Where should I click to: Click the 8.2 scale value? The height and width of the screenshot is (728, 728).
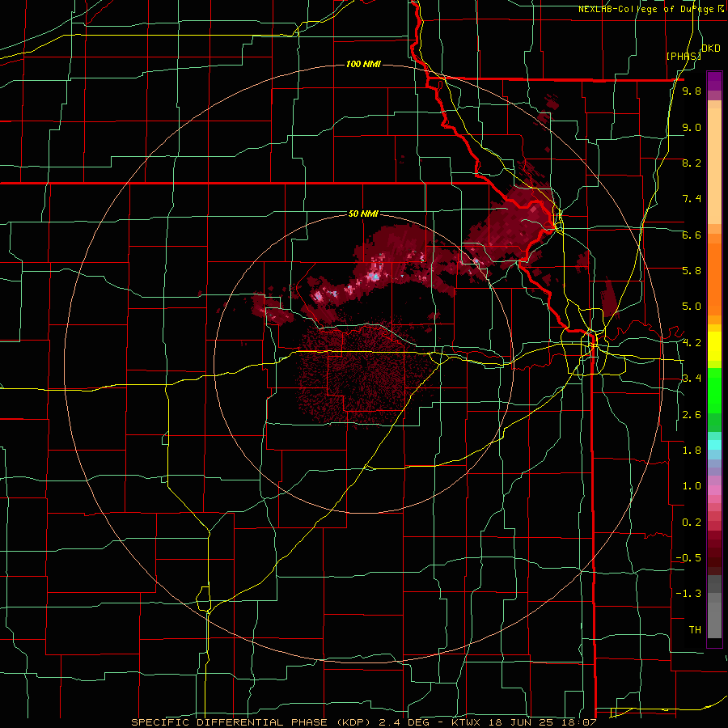[692, 163]
